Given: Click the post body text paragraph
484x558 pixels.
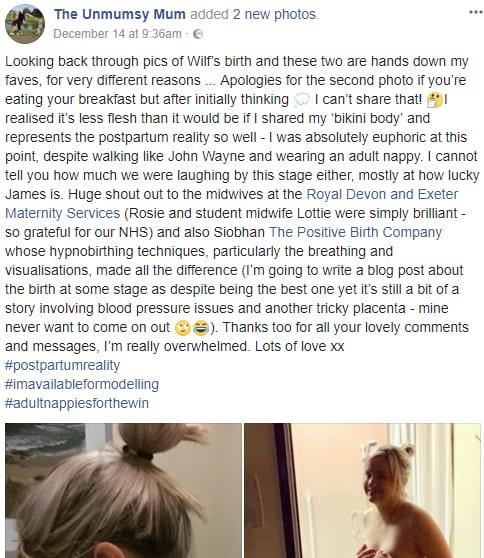Looking at the screenshot, I should [242, 204].
